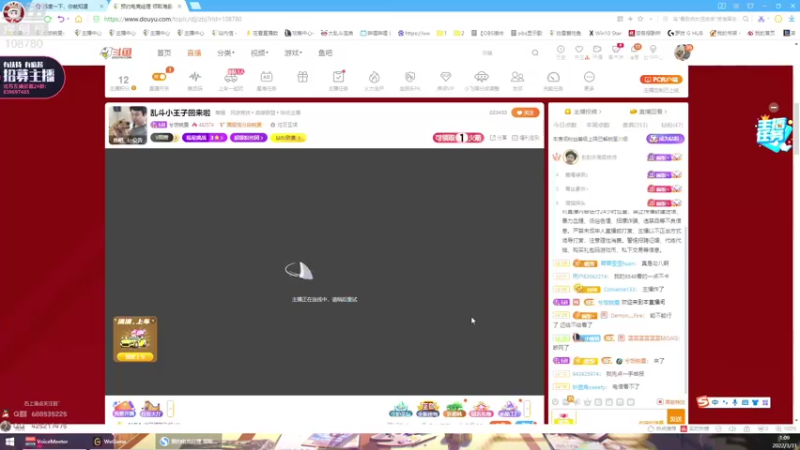Click the chat message input field
Viewport: 800px width, 450px height.
(x=620, y=418)
